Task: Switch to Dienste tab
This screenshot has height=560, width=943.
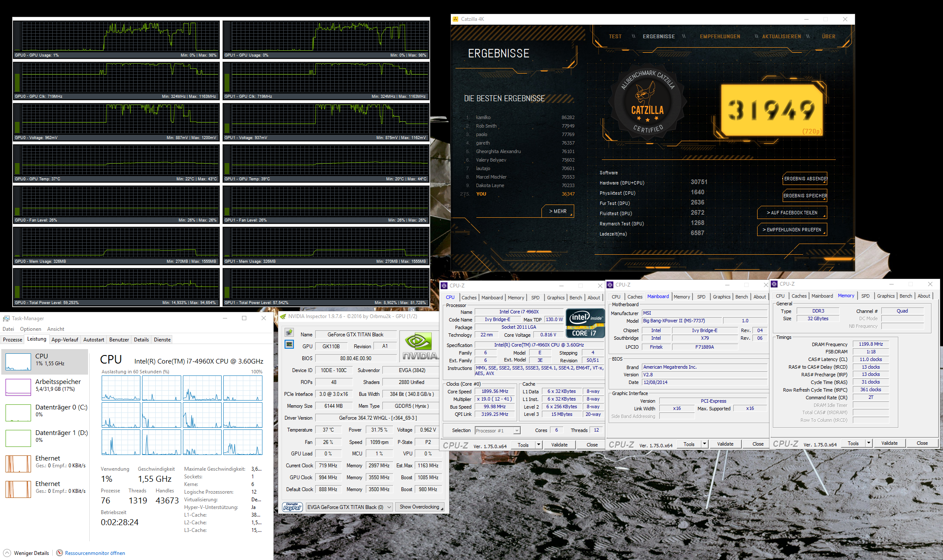Action: [162, 339]
